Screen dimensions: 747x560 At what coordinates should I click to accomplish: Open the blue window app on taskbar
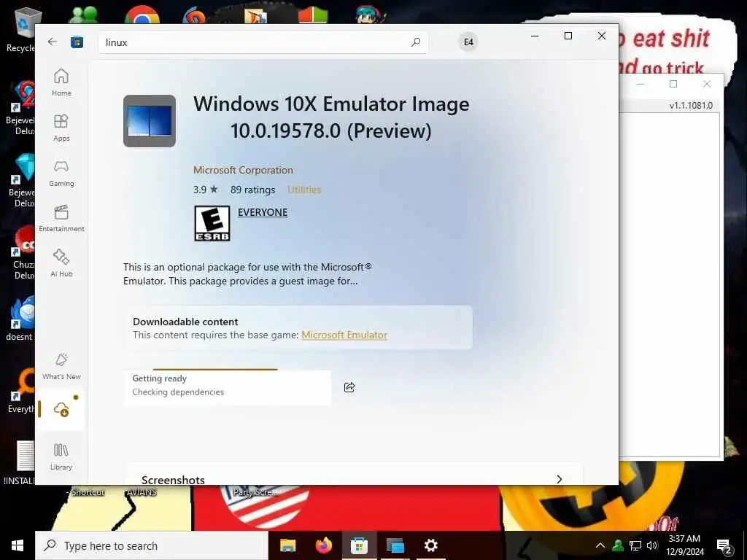[x=395, y=545]
